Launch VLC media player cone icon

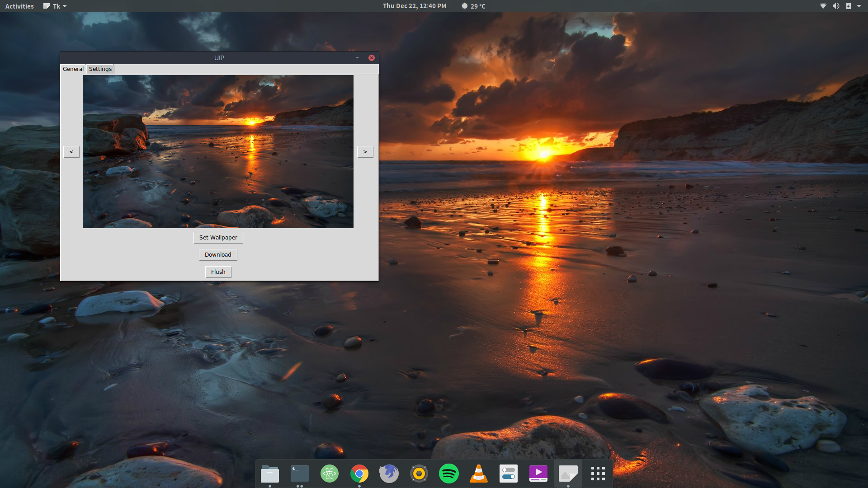point(478,474)
